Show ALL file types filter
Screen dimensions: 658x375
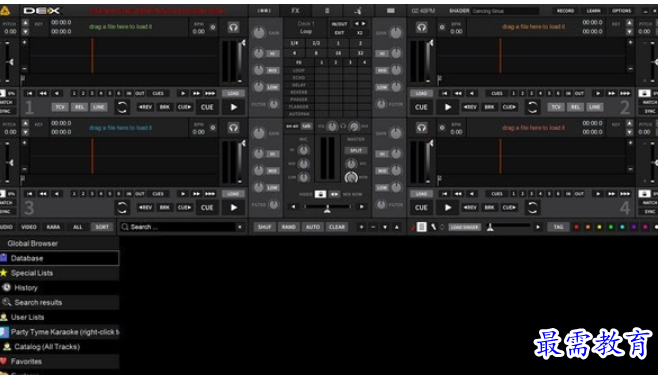pyautogui.click(x=78, y=227)
